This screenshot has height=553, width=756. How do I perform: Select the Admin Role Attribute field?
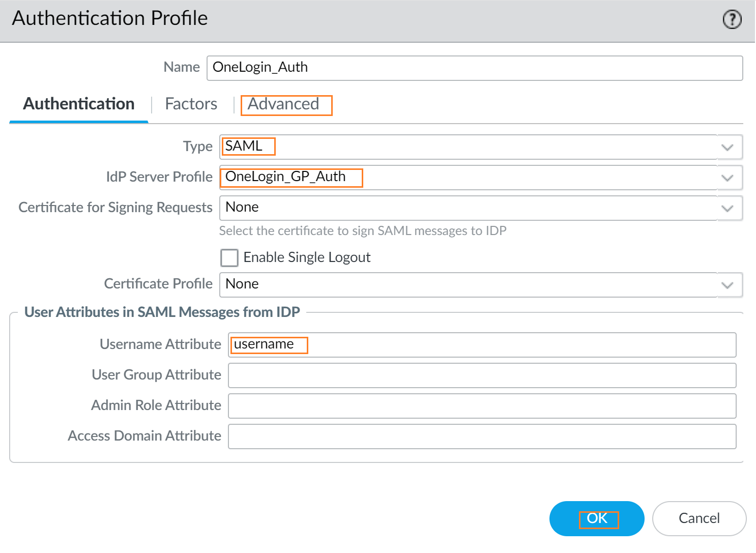[x=481, y=406]
